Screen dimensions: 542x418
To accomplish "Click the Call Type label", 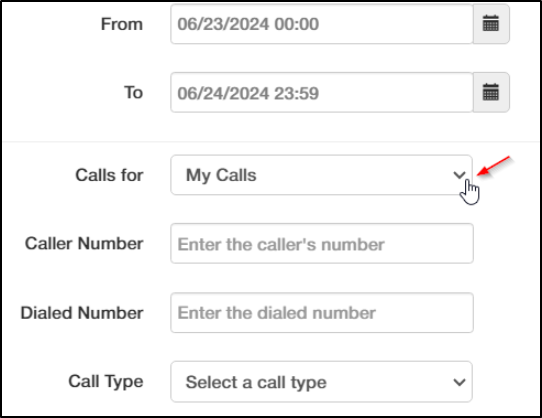I will 106,382.
